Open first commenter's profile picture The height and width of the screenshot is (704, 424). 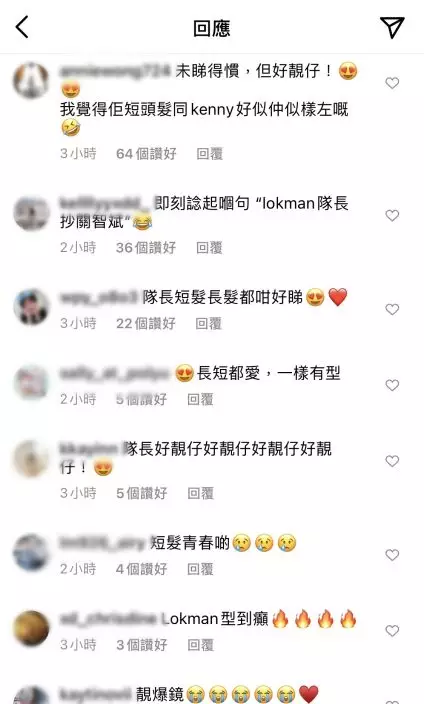pyautogui.click(x=31, y=81)
